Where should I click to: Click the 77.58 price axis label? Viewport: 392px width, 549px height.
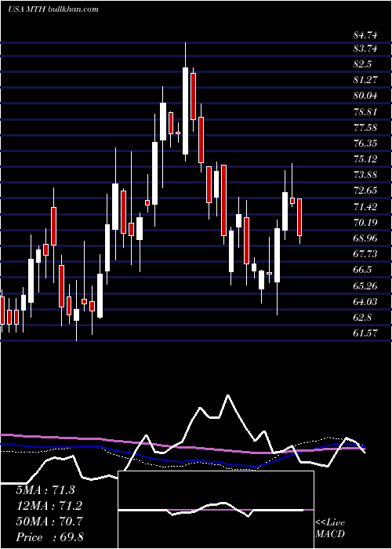(x=365, y=127)
